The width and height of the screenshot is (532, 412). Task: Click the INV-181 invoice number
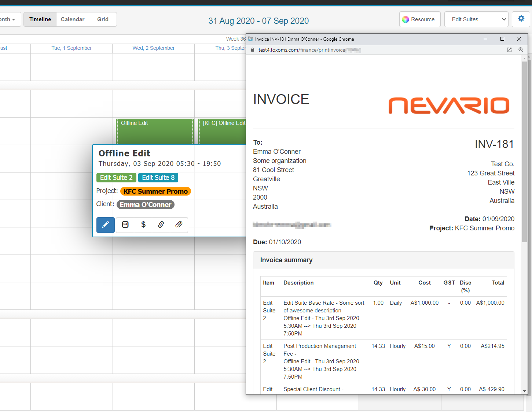(x=494, y=144)
